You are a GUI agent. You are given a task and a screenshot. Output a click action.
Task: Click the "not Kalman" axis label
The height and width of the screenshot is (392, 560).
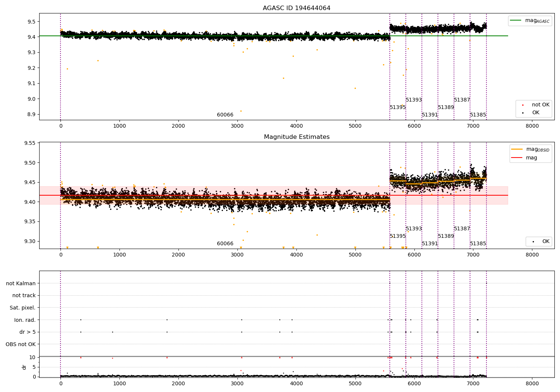coord(21,283)
